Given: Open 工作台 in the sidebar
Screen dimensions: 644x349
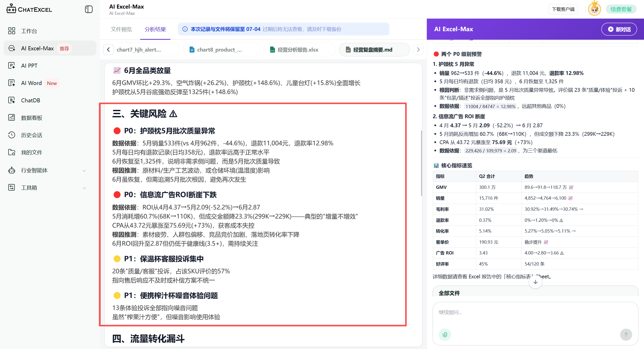Looking at the screenshot, I should [x=50, y=31].
